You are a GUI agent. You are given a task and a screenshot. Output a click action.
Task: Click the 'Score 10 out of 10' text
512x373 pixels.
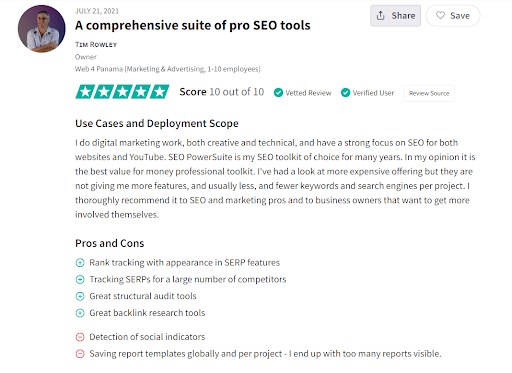[x=222, y=92]
